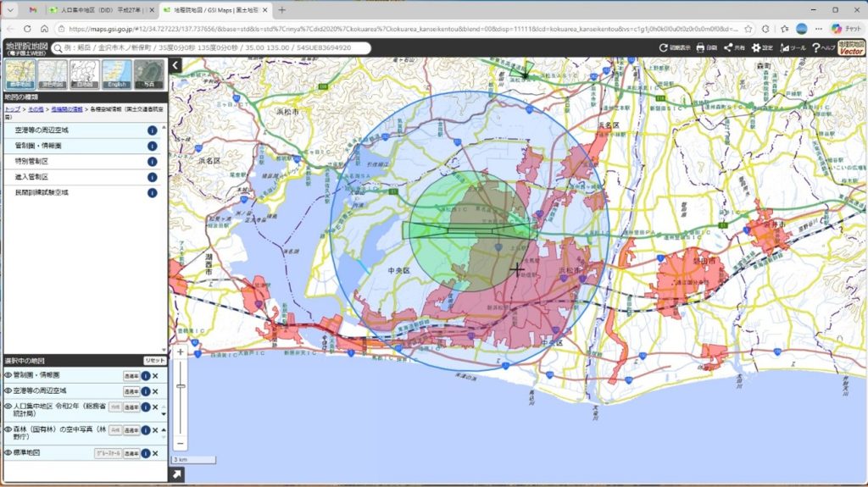Open the print (印刷) tool
This screenshot has width=868, height=487.
click(x=706, y=48)
